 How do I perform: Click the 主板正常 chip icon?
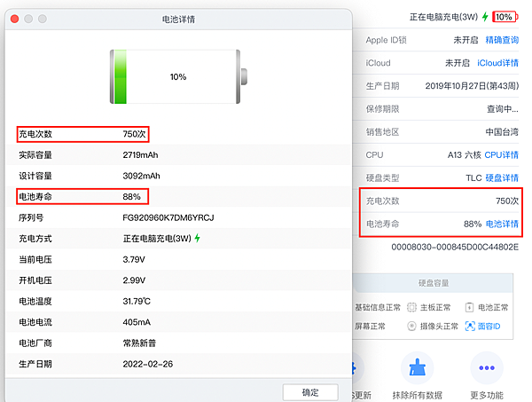(411, 308)
